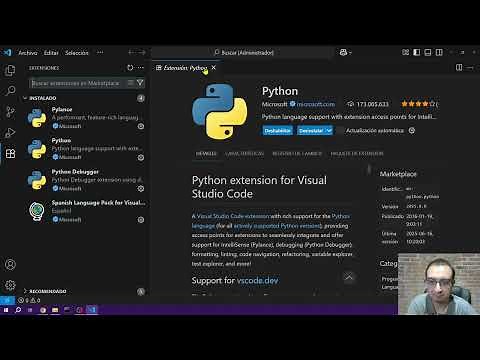The width and height of the screenshot is (480, 360).
Task: Open Spanish Language Pack manage gear
Action: [141, 220]
